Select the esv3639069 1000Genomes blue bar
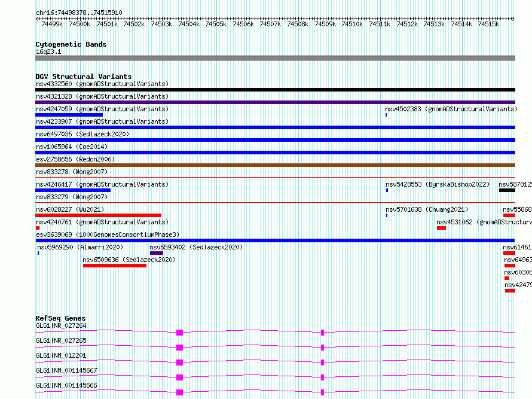Screen dimensions: 532x399 pos(275,240)
